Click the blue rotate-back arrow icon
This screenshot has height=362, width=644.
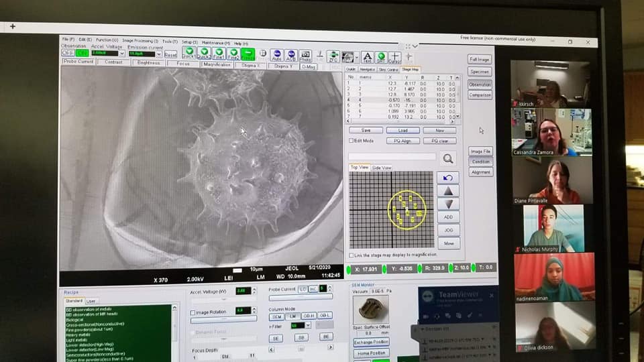(448, 178)
